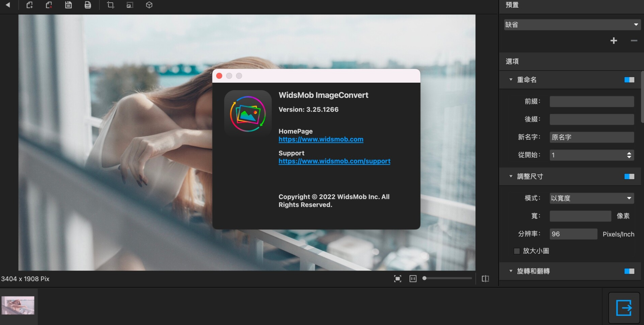644x325 pixels.
Task: Collapse the 重命名 section triangle
Action: tap(511, 80)
